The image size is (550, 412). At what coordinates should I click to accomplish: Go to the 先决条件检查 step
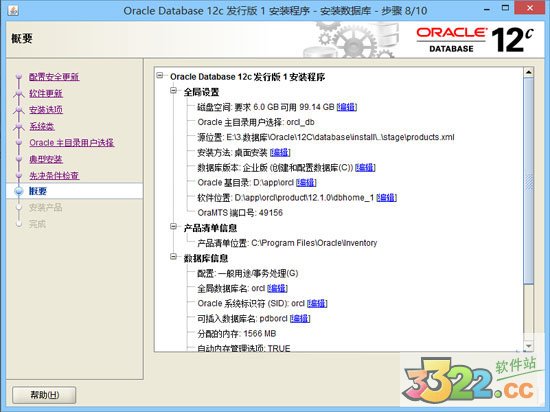pyautogui.click(x=54, y=176)
